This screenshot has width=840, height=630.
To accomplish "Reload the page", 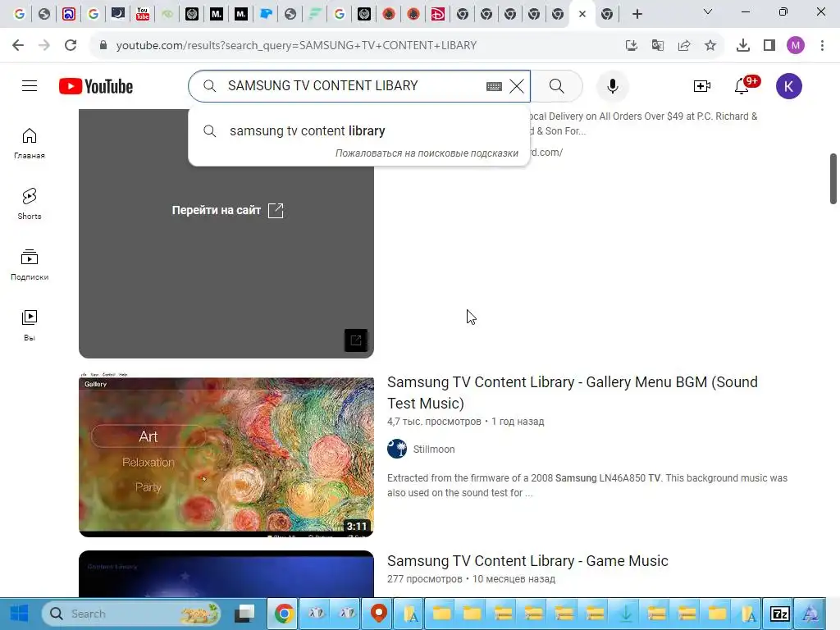I will 71,45.
